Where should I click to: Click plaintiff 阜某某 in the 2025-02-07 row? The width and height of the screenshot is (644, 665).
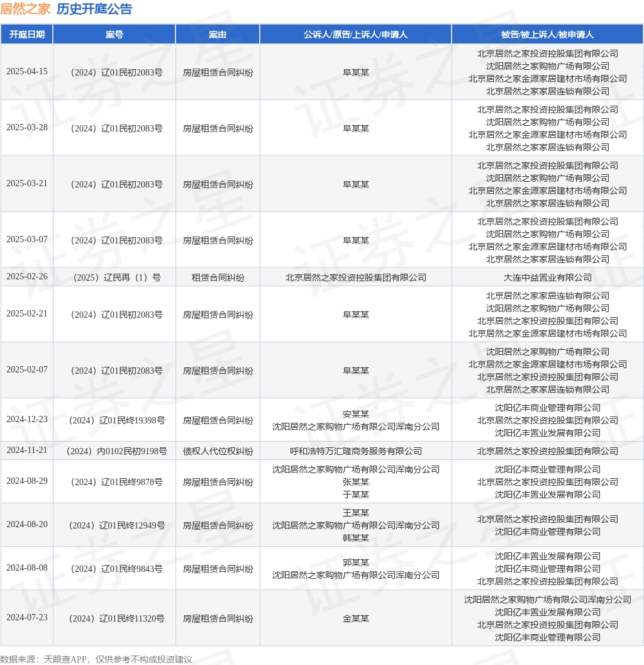tap(356, 371)
